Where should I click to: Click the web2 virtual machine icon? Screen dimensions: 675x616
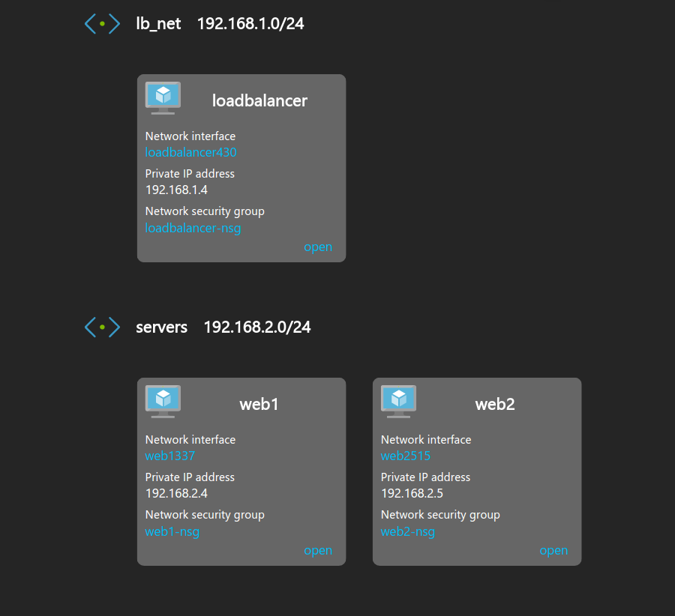coord(398,401)
